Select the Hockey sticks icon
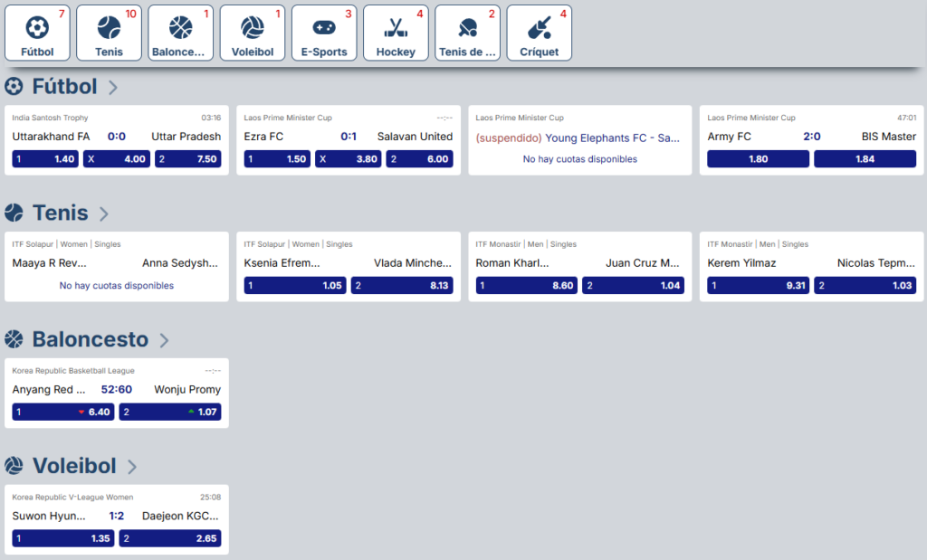This screenshot has width=927, height=560. click(x=396, y=28)
